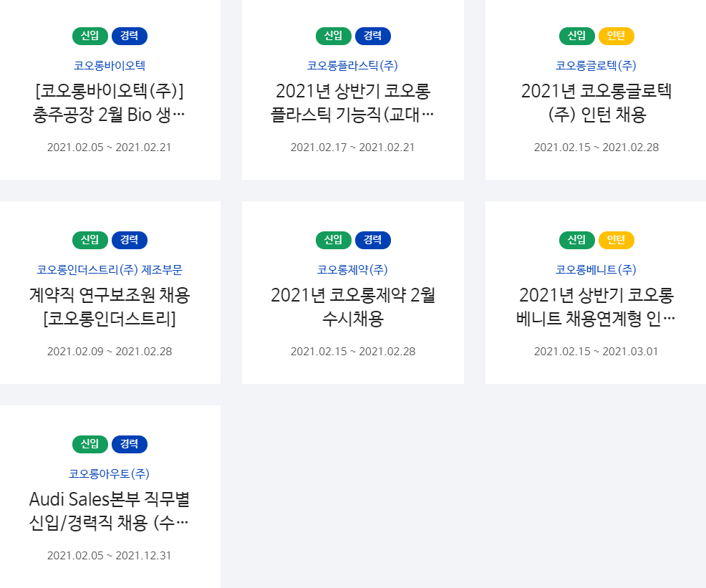Select the 인턴 badge on 코오롱베니트 posting
Image resolution: width=706 pixels, height=588 pixels.
point(616,240)
